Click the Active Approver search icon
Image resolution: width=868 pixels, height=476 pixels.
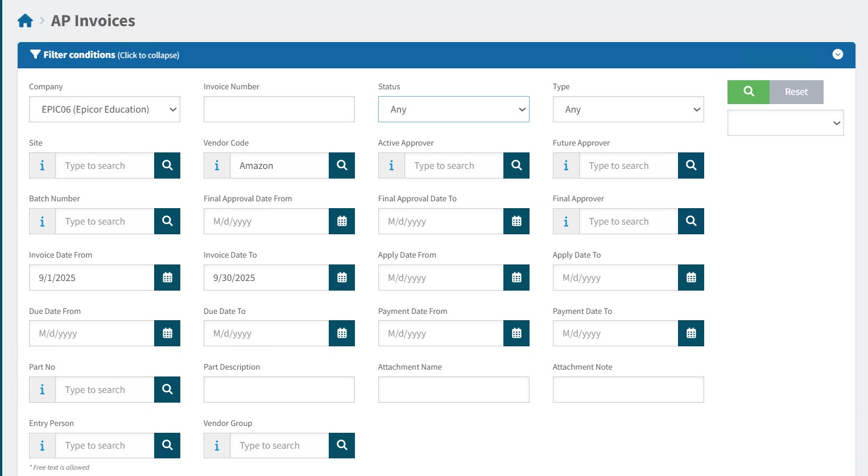coord(516,165)
